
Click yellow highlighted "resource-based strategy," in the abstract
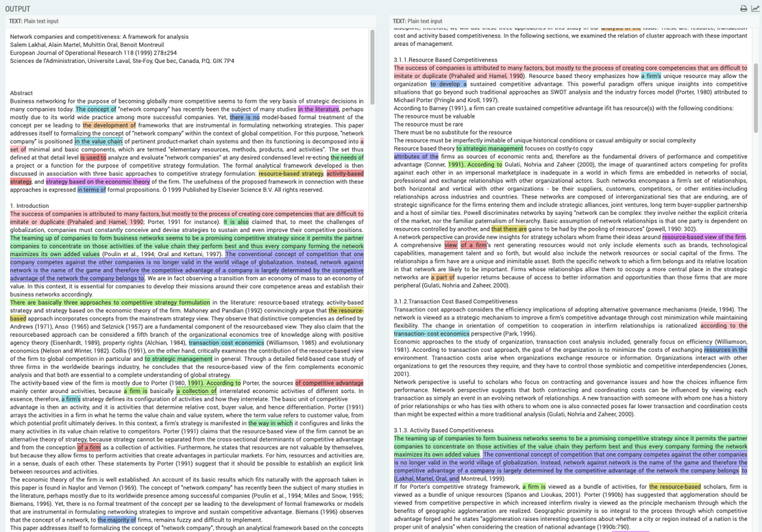coord(291,174)
